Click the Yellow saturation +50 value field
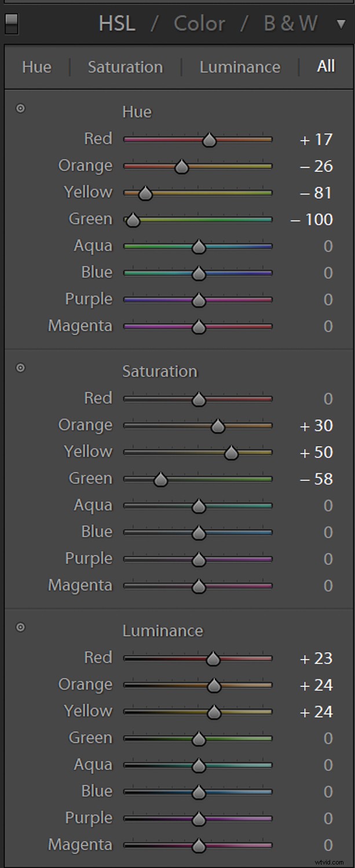 point(316,453)
